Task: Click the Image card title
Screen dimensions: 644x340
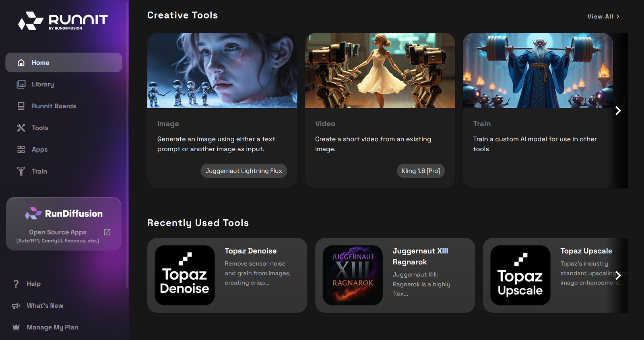Action: pos(168,124)
